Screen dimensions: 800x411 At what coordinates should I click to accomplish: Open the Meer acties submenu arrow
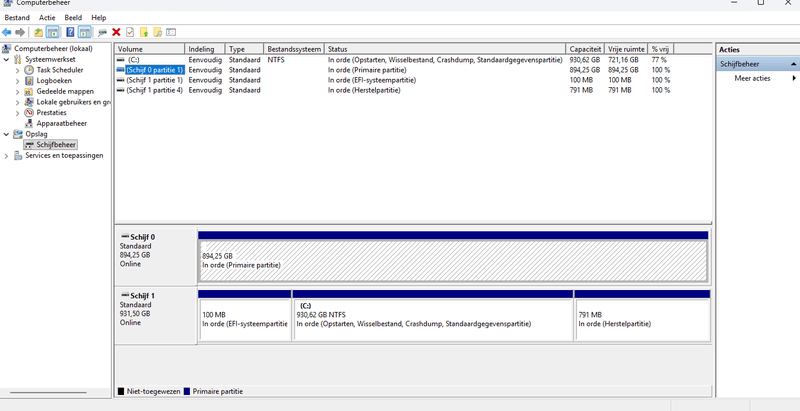(x=794, y=79)
